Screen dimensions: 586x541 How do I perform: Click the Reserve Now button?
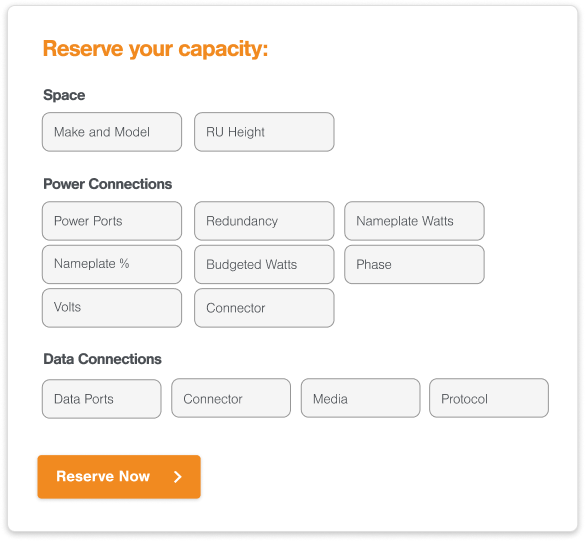coord(119,476)
